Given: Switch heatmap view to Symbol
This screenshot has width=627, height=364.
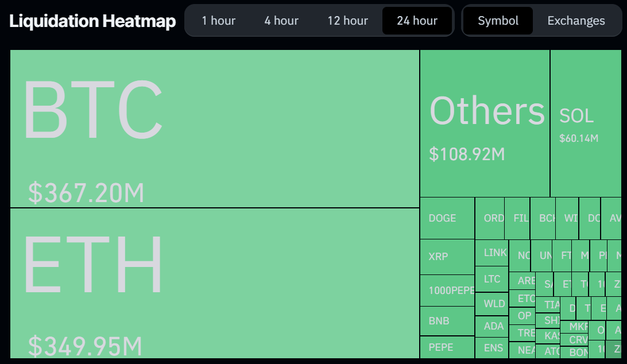Looking at the screenshot, I should (x=498, y=21).
